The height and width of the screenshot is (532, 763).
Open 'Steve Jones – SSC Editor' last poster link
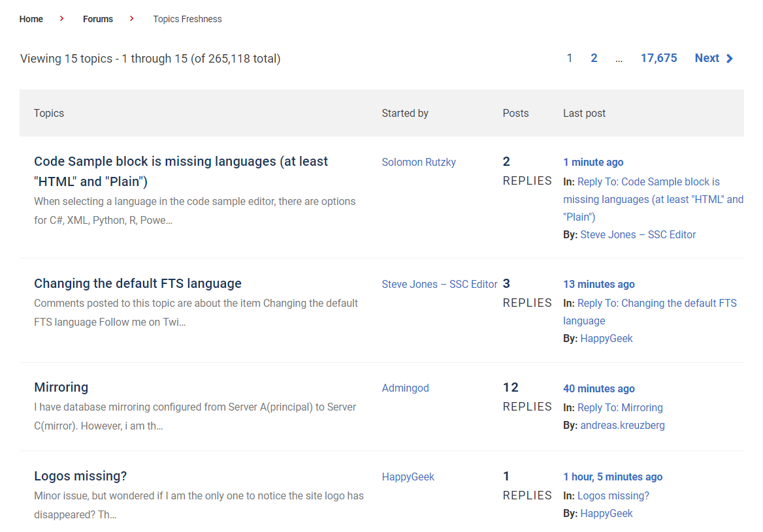coord(638,234)
